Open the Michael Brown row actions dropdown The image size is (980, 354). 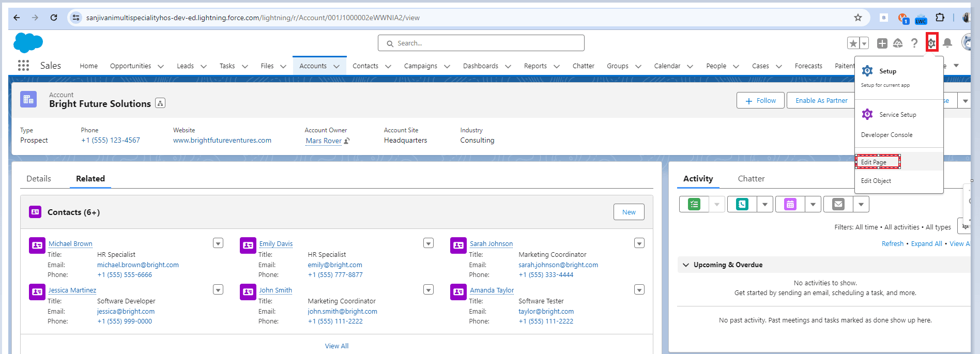point(218,243)
